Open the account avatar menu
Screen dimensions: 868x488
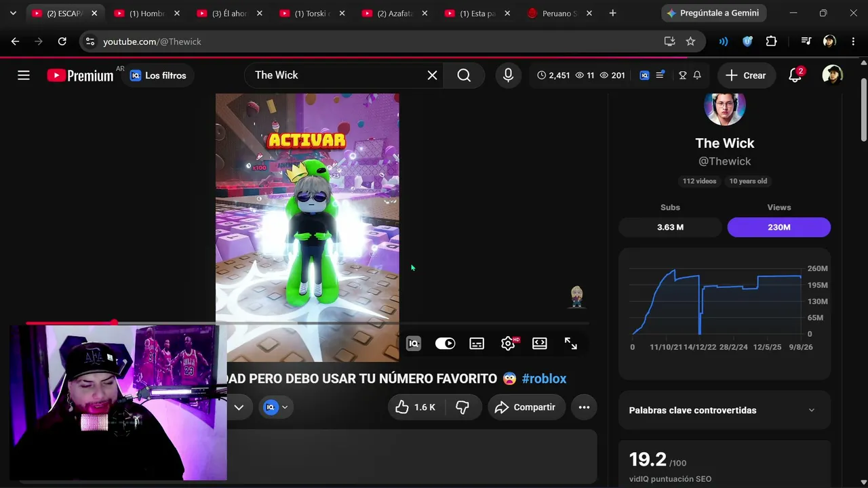[x=832, y=75]
